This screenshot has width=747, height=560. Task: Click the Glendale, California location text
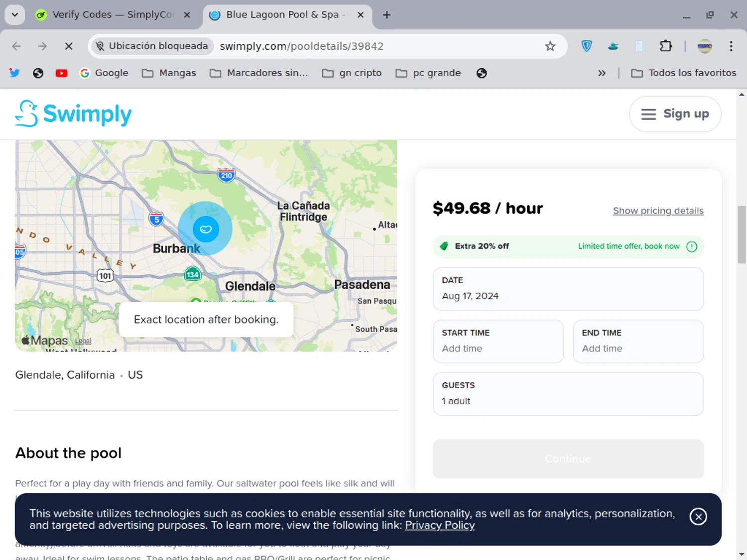pyautogui.click(x=65, y=375)
